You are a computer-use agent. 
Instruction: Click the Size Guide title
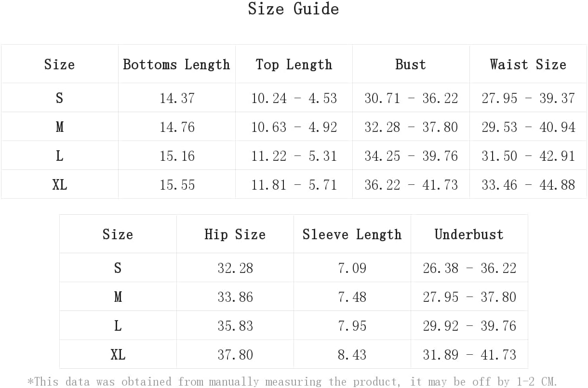(x=293, y=9)
